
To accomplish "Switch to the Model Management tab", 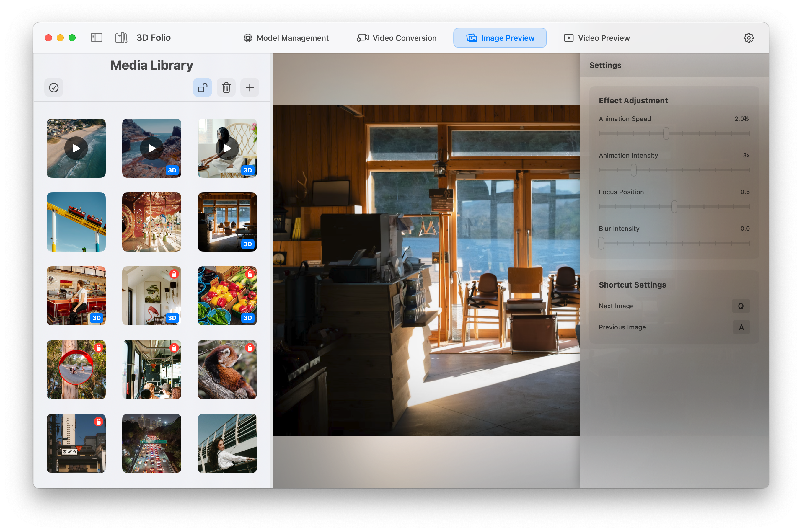I will pyautogui.click(x=286, y=38).
